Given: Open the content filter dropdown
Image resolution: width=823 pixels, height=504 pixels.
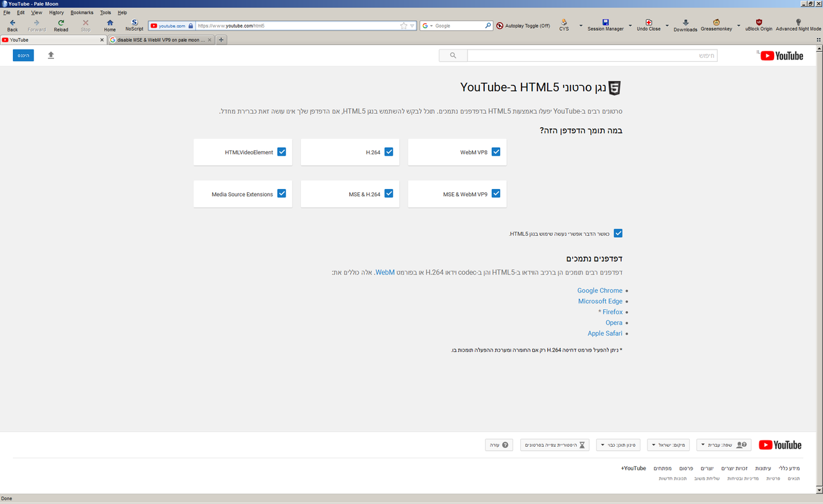Looking at the screenshot, I should tap(618, 445).
